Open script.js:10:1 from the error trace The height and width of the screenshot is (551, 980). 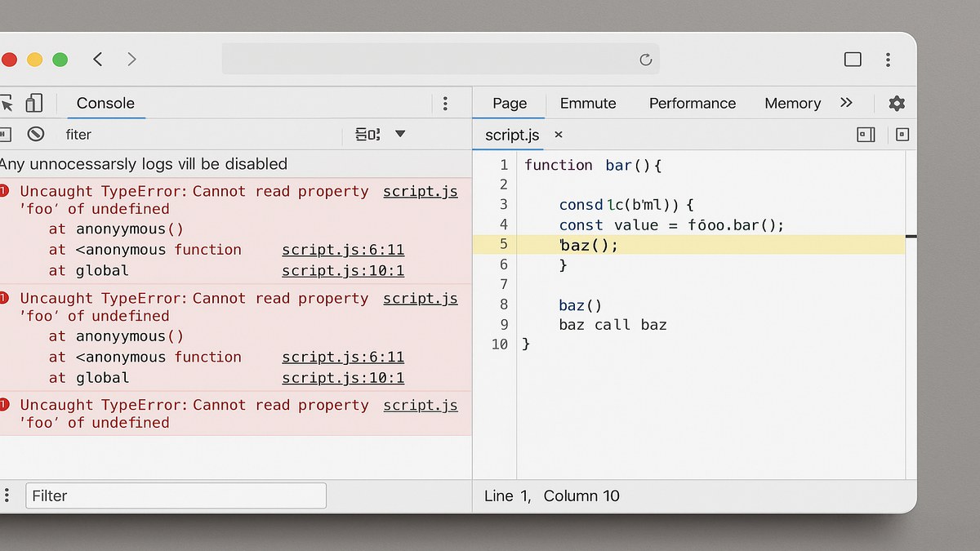(x=343, y=270)
